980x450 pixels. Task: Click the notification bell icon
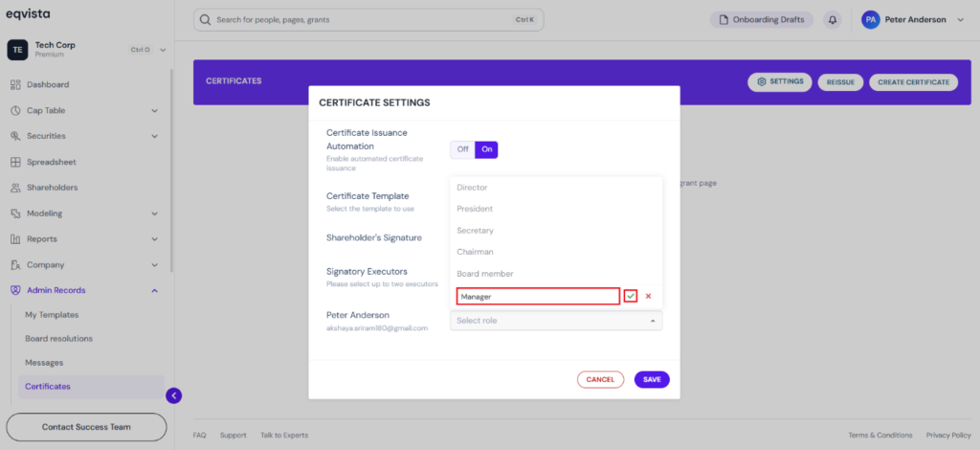[x=832, y=20]
